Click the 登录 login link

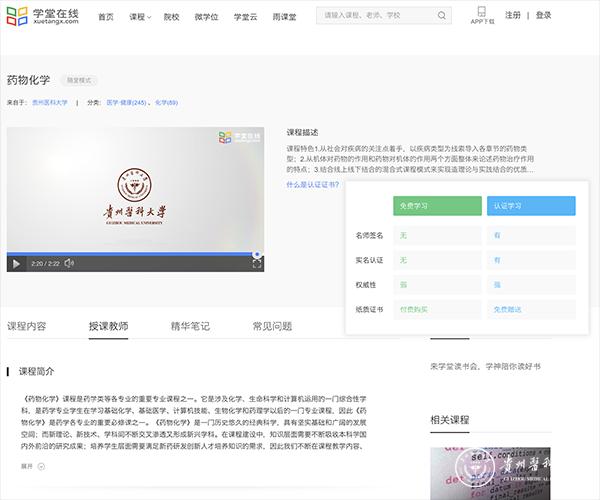click(543, 16)
